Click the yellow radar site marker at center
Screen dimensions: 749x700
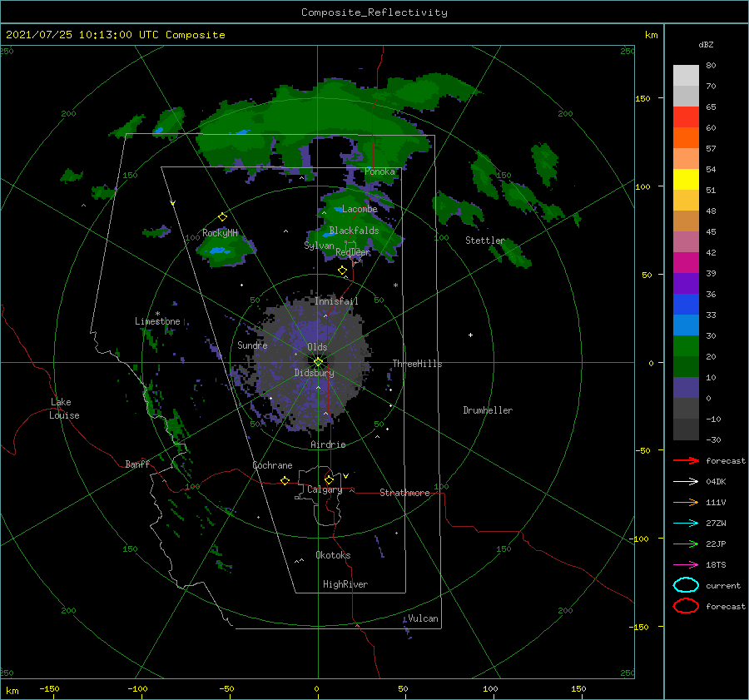[318, 362]
